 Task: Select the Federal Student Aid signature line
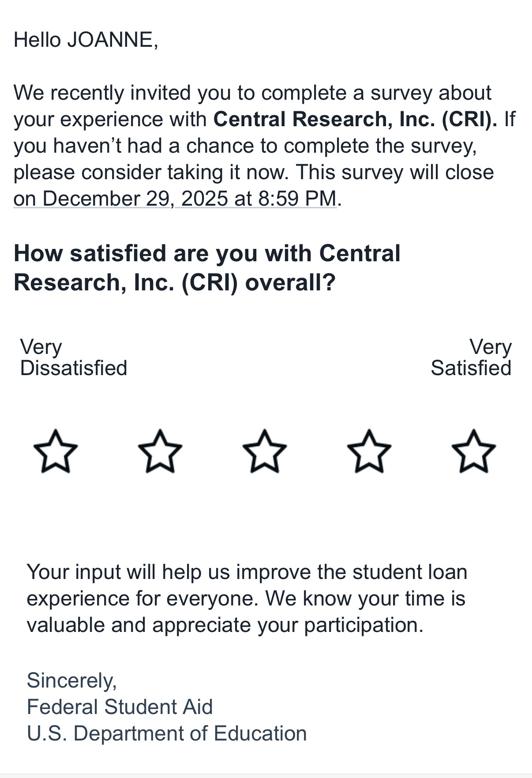pos(120,707)
